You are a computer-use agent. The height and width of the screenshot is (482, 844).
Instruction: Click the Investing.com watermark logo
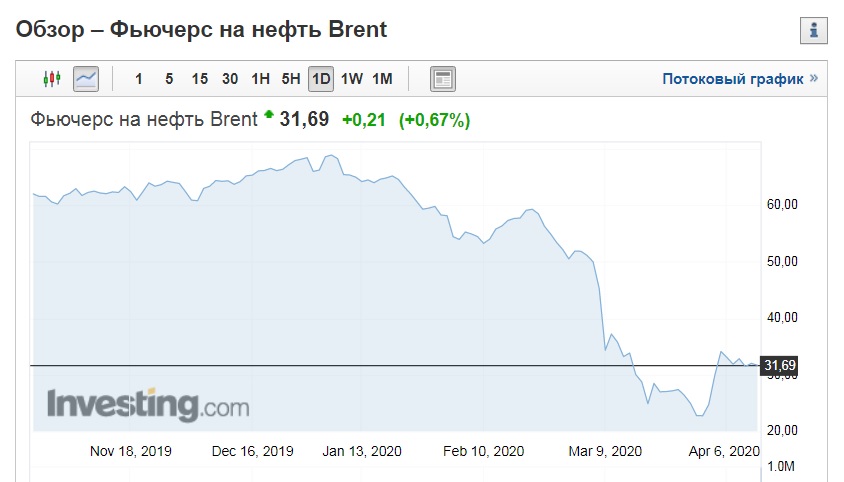pos(148,404)
